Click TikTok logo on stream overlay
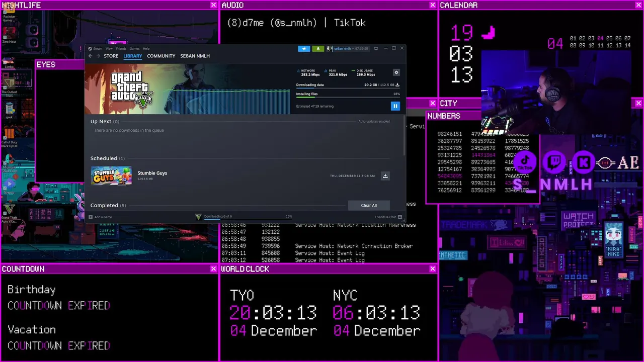 point(525,162)
